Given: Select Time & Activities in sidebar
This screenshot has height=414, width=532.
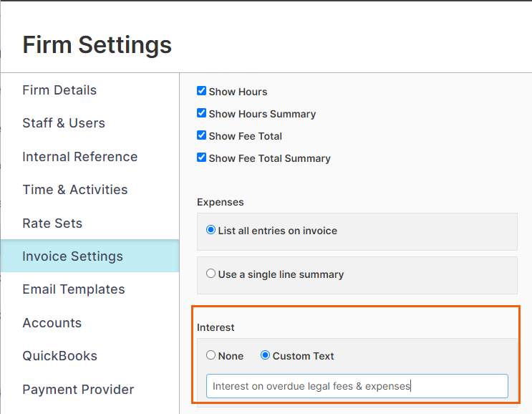Looking at the screenshot, I should (x=74, y=190).
